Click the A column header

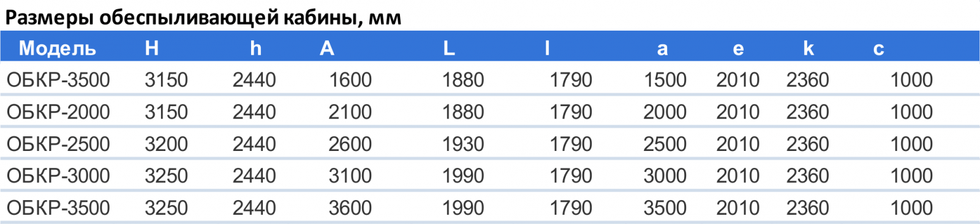[327, 48]
